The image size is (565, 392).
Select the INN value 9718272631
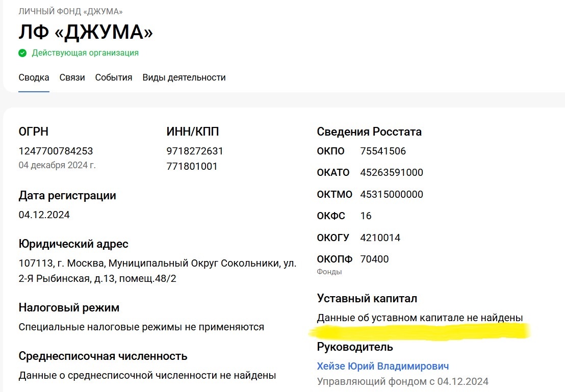point(195,151)
